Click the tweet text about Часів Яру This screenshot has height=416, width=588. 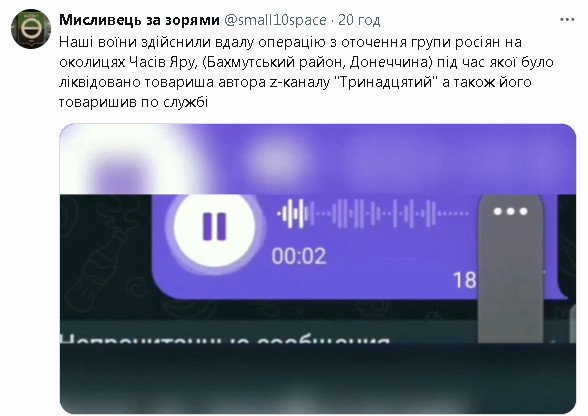tap(306, 72)
